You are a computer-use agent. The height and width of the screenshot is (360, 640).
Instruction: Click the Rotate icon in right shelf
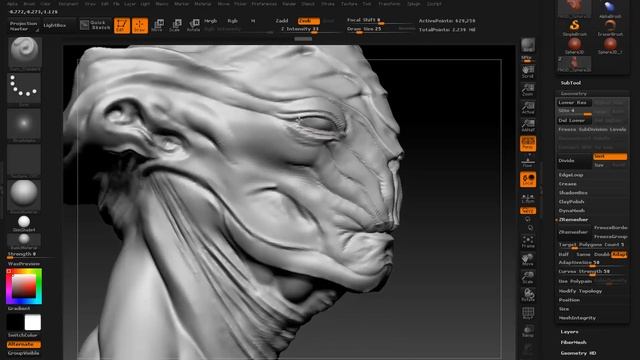coord(528,295)
